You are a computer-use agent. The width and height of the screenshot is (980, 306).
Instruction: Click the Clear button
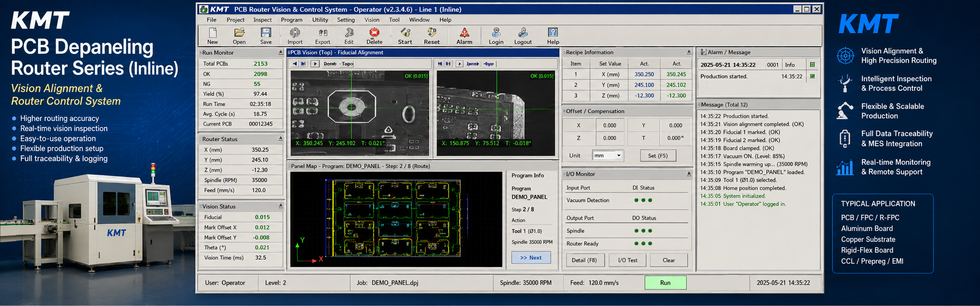[x=669, y=260]
